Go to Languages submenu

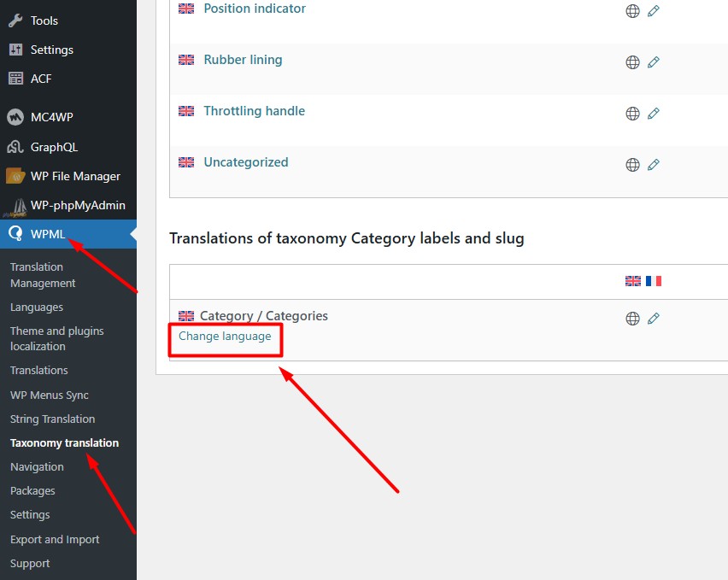tap(37, 308)
